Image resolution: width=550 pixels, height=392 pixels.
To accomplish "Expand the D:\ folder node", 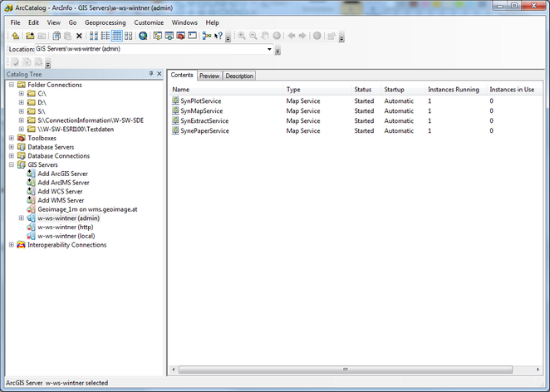I will (22, 102).
